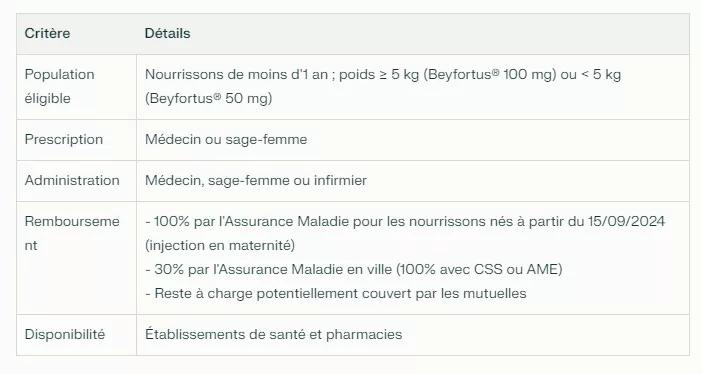Viewport: 702px width, 374px height.
Task: Click the 100% par l'Assurance Maladie line
Action: coord(405,221)
